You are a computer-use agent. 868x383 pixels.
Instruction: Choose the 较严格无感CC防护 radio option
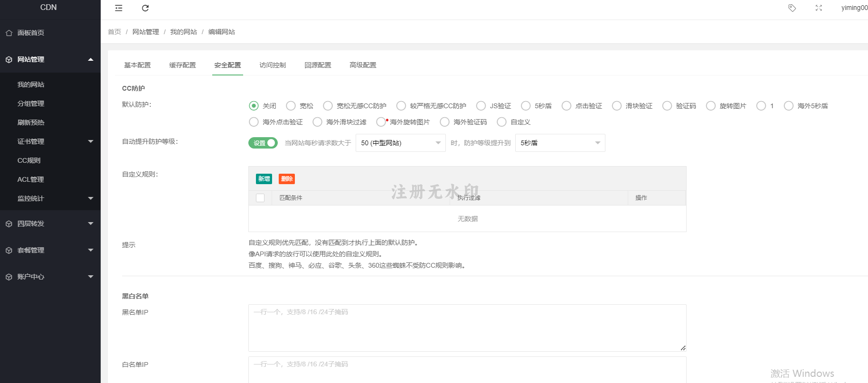point(401,106)
